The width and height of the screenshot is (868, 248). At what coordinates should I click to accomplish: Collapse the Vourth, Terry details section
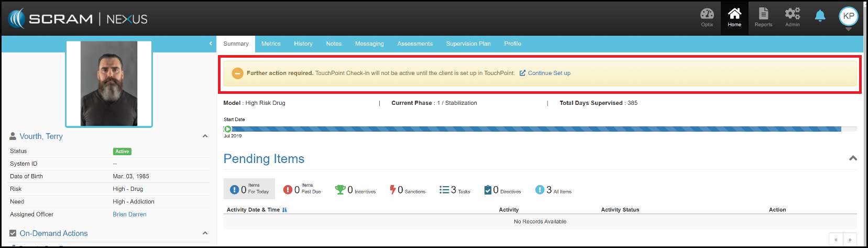pos(205,136)
